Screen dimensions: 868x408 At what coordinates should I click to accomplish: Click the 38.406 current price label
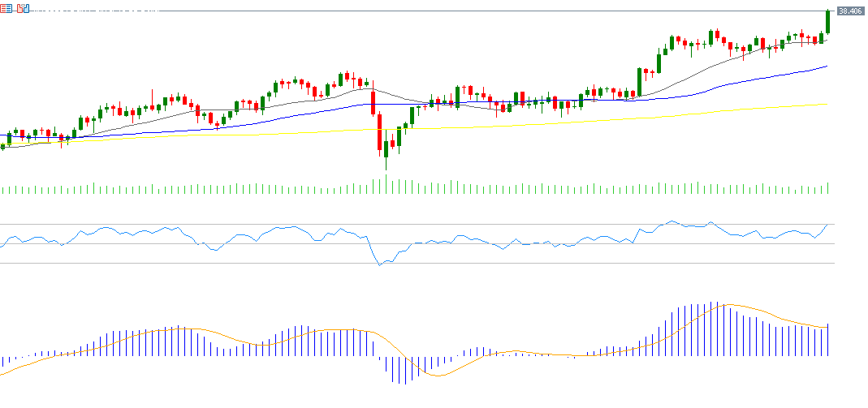pyautogui.click(x=849, y=11)
